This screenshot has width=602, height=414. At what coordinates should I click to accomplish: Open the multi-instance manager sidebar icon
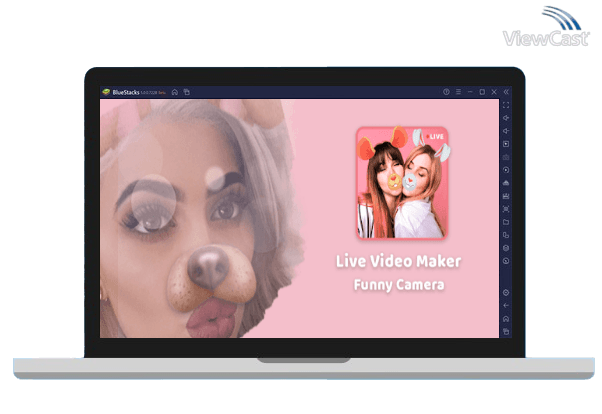coord(506,235)
